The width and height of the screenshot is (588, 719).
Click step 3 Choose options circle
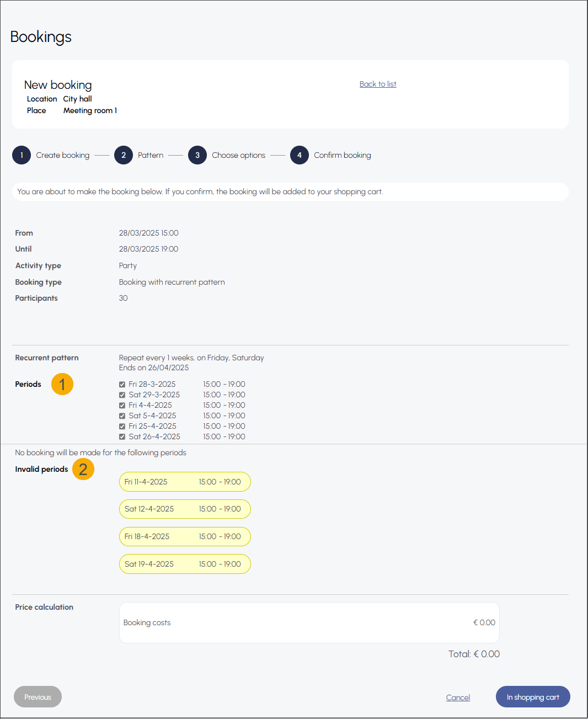[x=197, y=155]
